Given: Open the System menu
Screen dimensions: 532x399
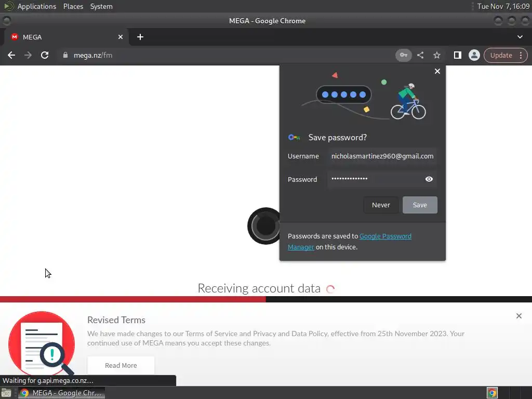Looking at the screenshot, I should [101, 6].
